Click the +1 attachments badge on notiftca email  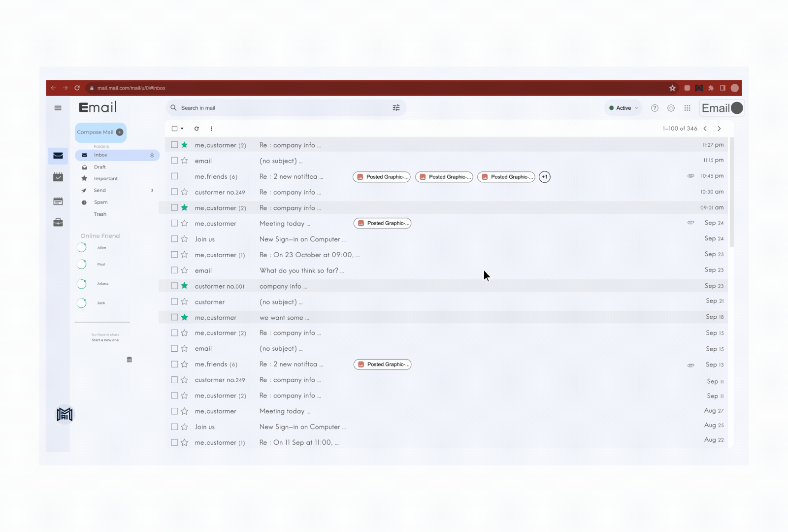coord(544,177)
